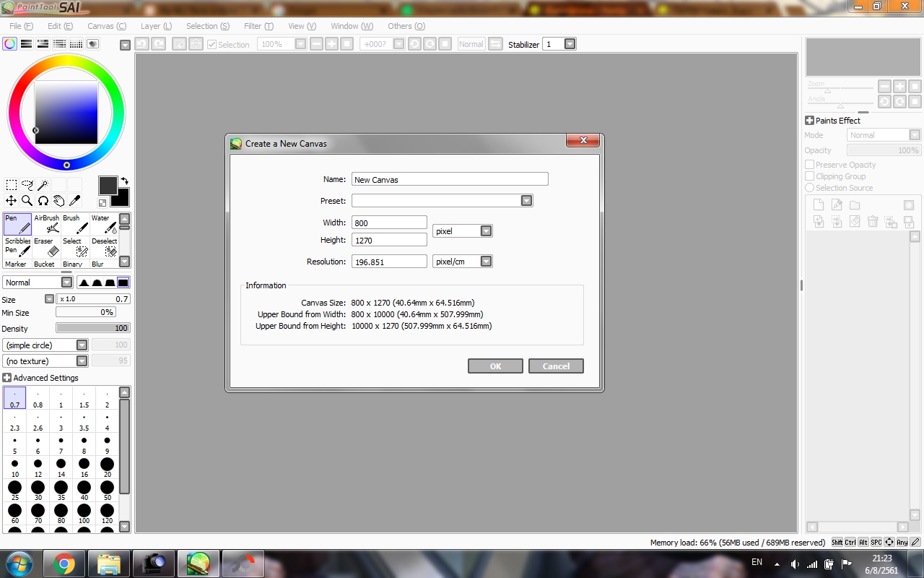The image size is (924, 578).
Task: Show the color mixer panel
Action: pyautogui.click(x=60, y=44)
